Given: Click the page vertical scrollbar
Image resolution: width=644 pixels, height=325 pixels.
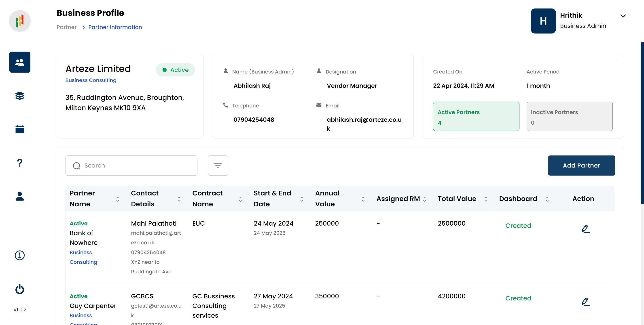Looking at the screenshot, I should pyautogui.click(x=642, y=122).
